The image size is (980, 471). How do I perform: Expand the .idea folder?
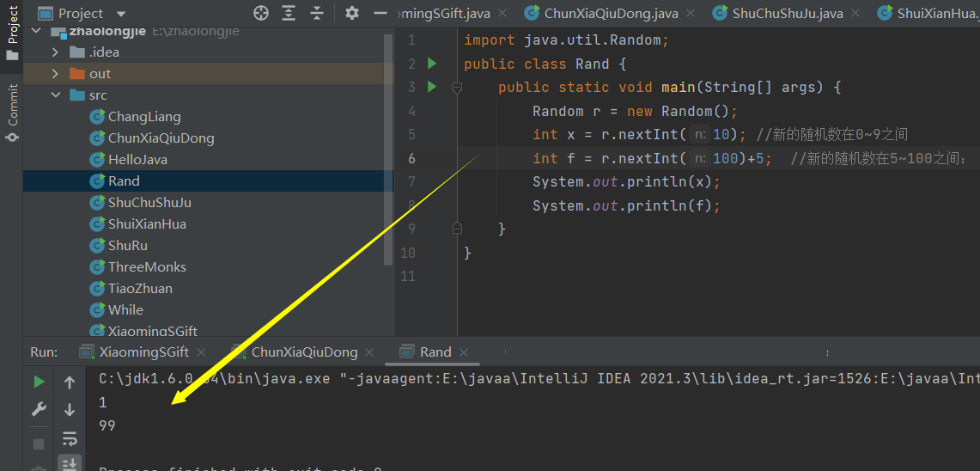(55, 52)
